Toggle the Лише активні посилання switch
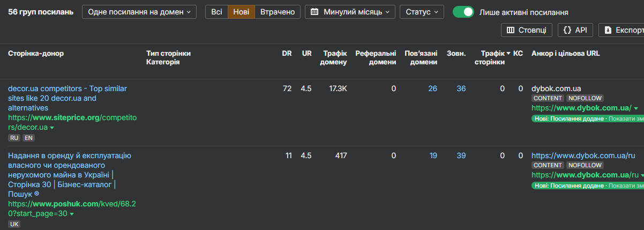The image size is (644, 230). (463, 12)
